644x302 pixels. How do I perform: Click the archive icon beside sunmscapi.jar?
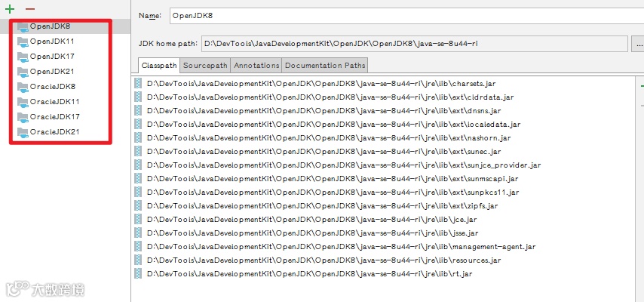point(138,178)
